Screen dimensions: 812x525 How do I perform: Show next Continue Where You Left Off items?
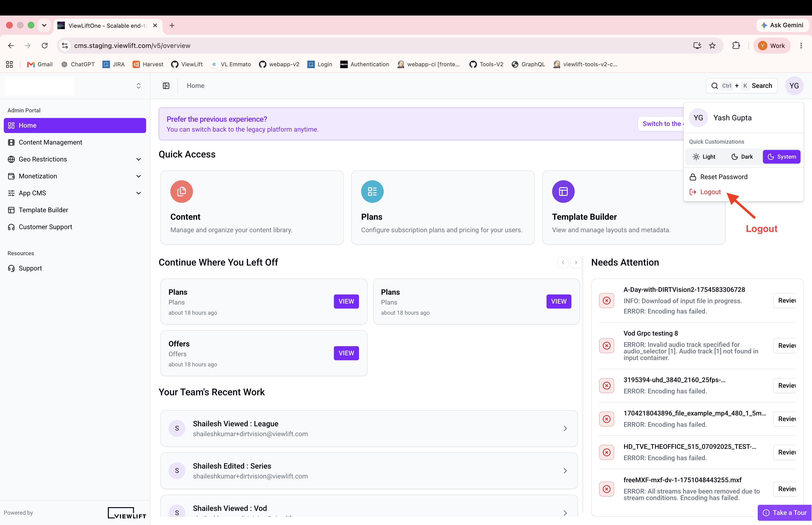click(x=576, y=262)
